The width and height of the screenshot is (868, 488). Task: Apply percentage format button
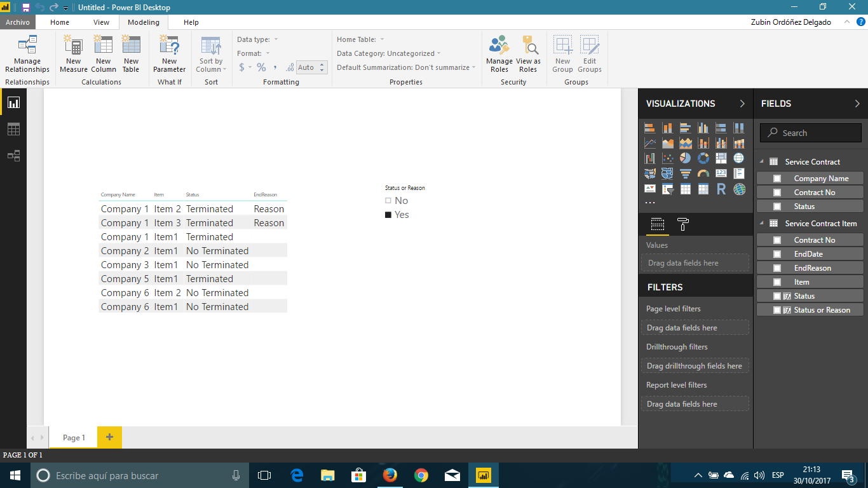coord(261,67)
